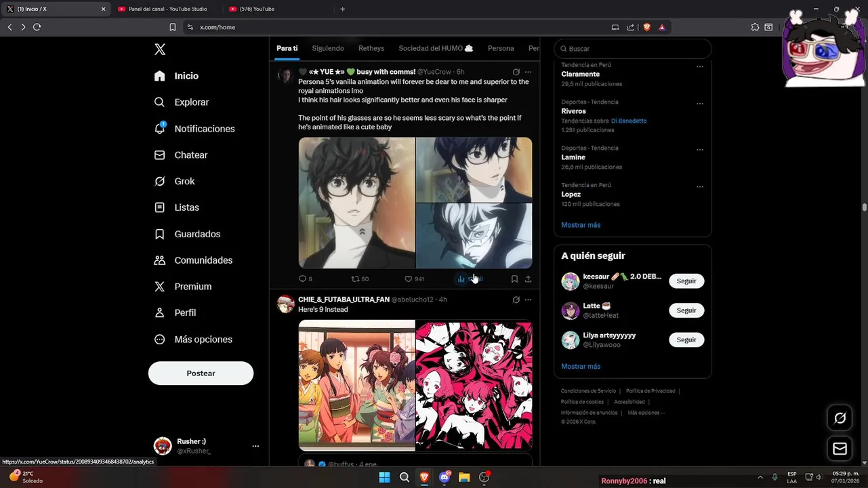Open more options for the Lamine trend
Image resolution: width=868 pixels, height=488 pixels.
pos(700,150)
